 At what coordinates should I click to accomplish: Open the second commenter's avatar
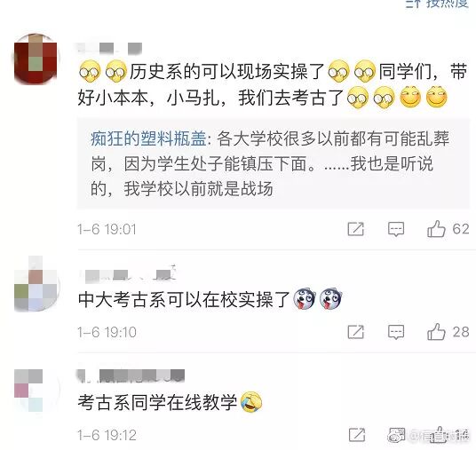point(36,284)
